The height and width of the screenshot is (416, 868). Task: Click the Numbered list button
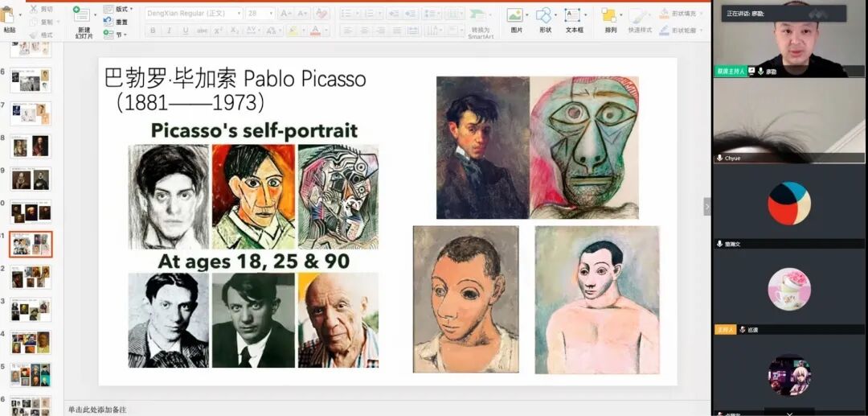(x=370, y=14)
